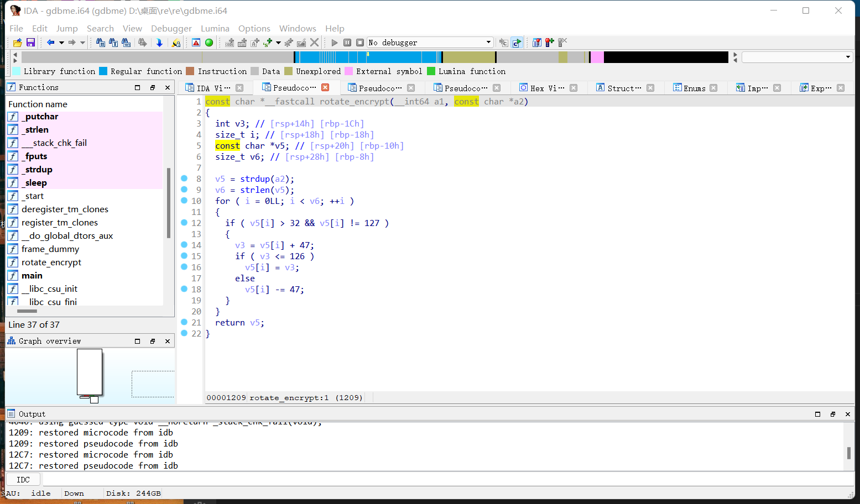This screenshot has height=504, width=860.
Task: Click the lock highlight toolbar icon
Action: coord(176,43)
